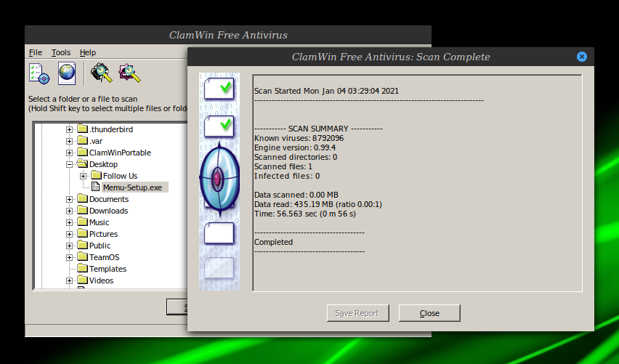Click the Scan Complete dialog title bar
The width and height of the screenshot is (619, 364).
(391, 57)
